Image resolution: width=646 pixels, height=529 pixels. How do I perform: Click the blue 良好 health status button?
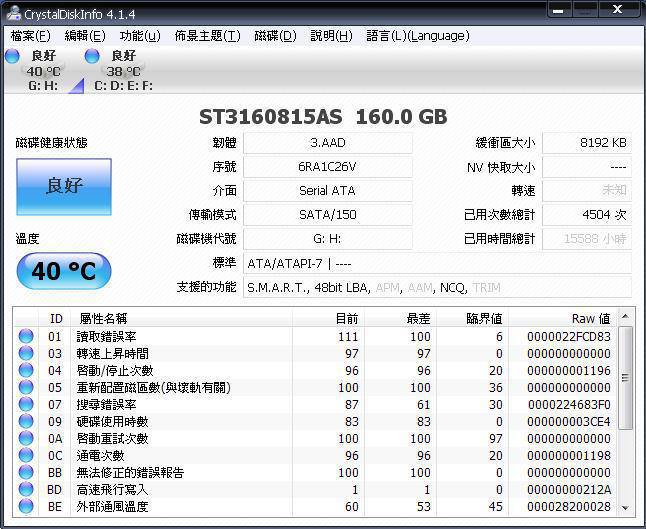pyautogui.click(x=64, y=187)
